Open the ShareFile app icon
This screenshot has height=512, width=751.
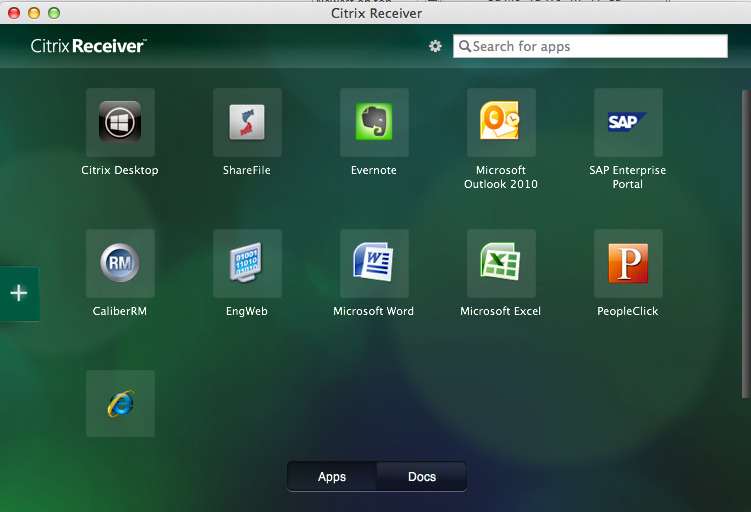[247, 122]
